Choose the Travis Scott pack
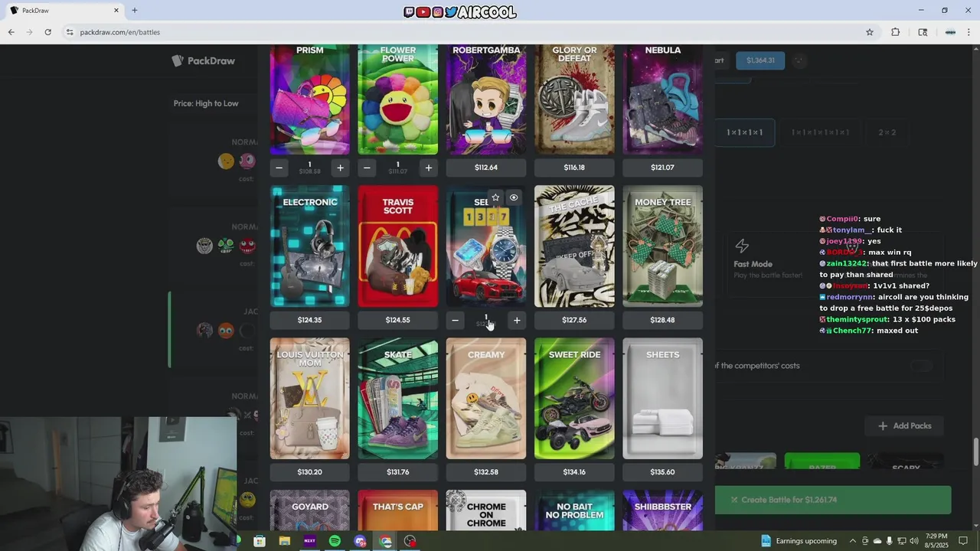Image resolution: width=980 pixels, height=551 pixels. coord(398,246)
